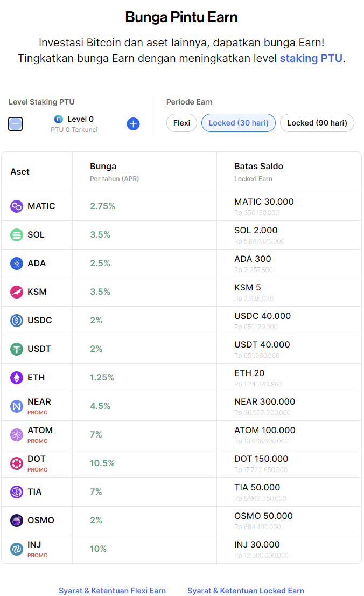This screenshot has height=596, width=364.
Task: Open Syarat & Ketentuan Locked Earn
Action: (x=246, y=591)
